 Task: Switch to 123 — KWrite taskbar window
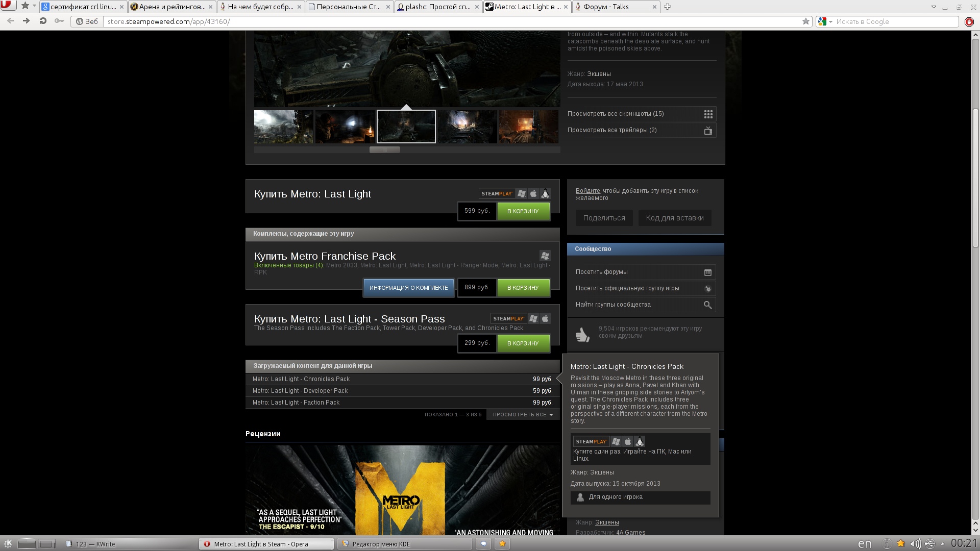coord(130,544)
